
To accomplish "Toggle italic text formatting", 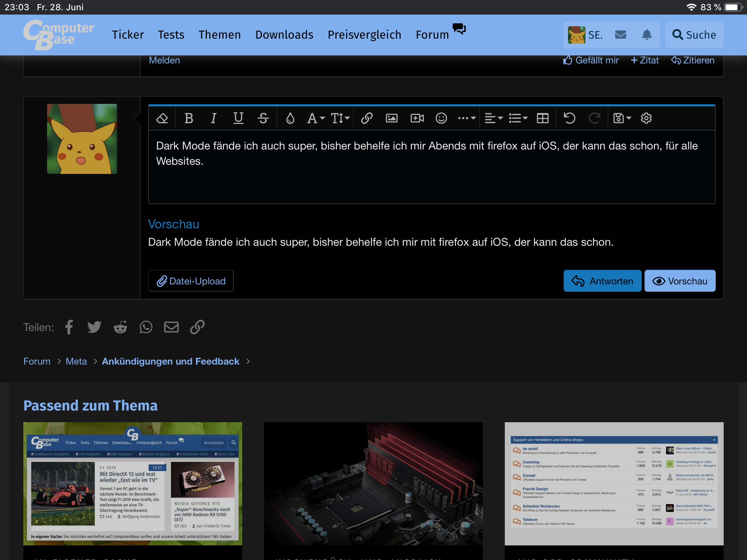I will (x=213, y=118).
